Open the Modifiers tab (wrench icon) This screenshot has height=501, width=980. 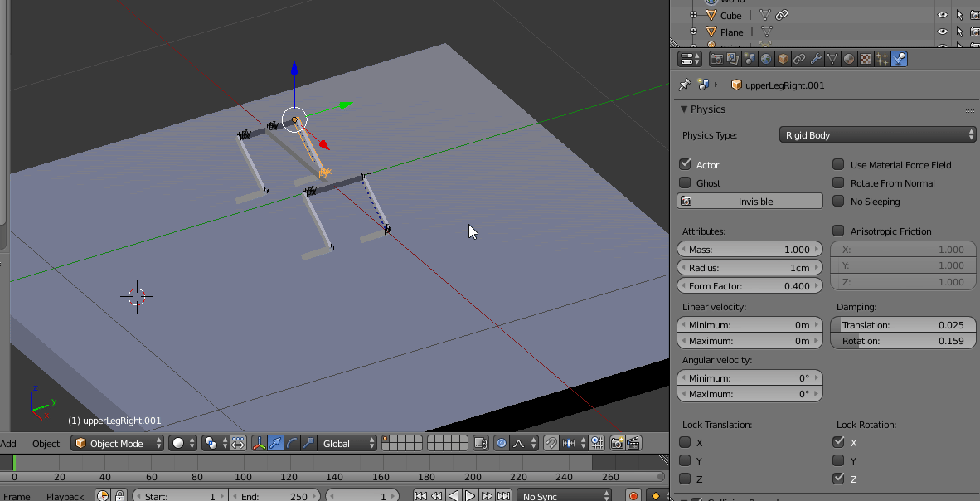point(817,58)
